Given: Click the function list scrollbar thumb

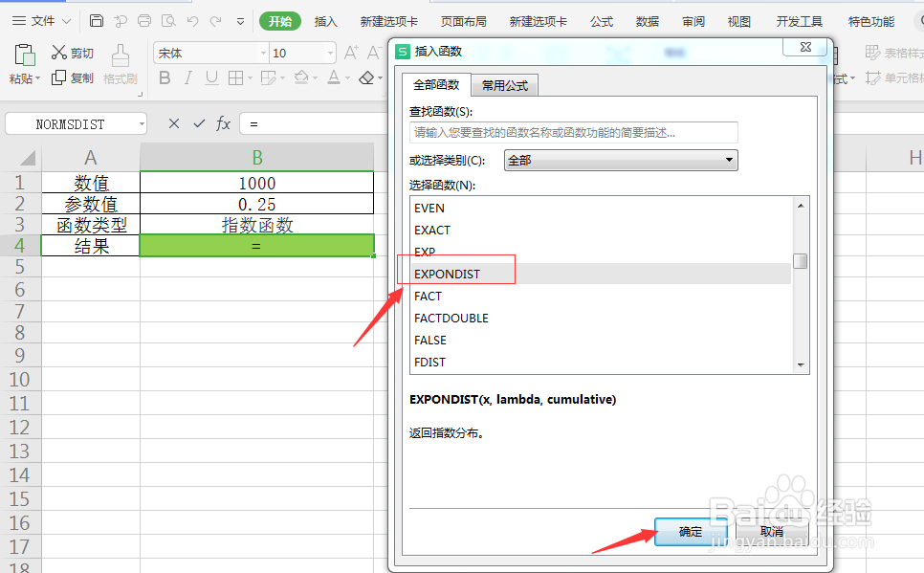Looking at the screenshot, I should coord(801,260).
